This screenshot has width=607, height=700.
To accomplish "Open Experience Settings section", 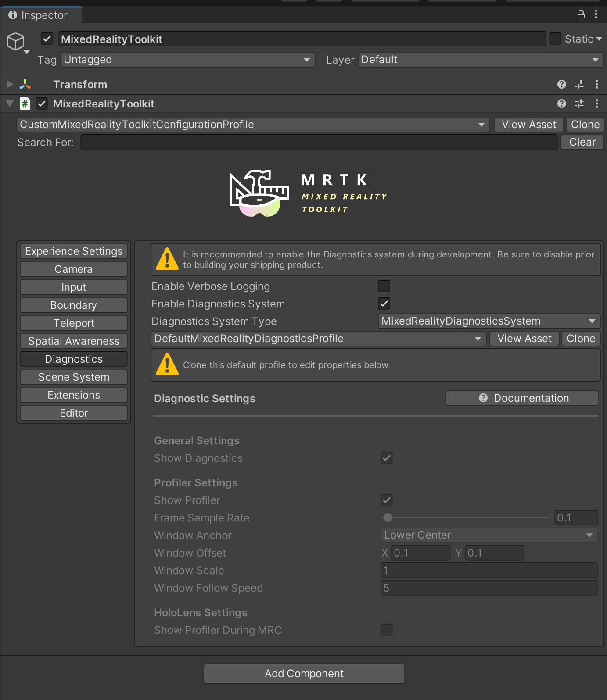I will [74, 251].
